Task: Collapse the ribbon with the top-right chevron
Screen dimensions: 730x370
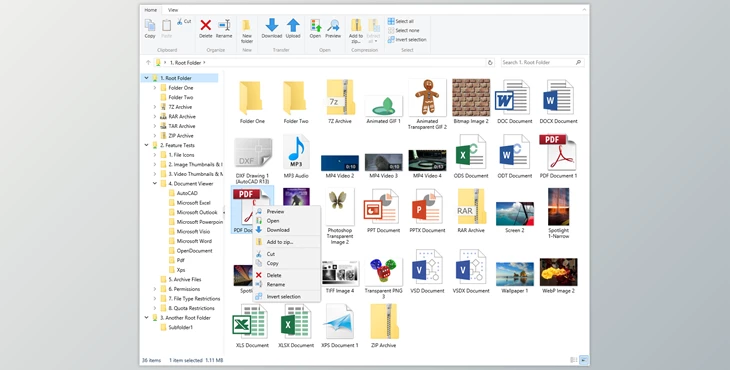Action: pyautogui.click(x=584, y=10)
